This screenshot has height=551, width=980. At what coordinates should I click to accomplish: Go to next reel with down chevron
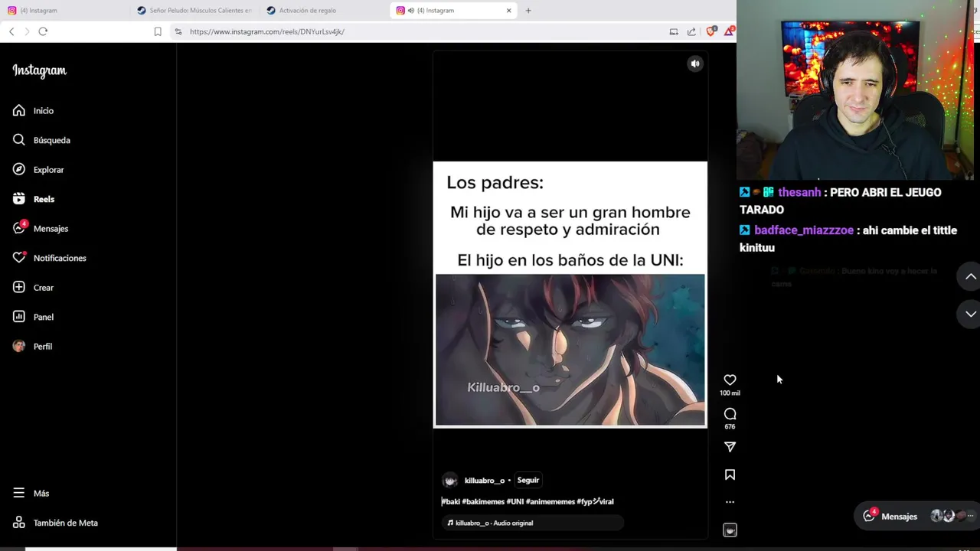pyautogui.click(x=970, y=314)
